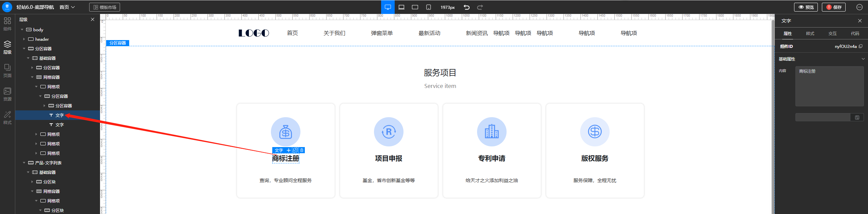
Task: Expand the 分区容器 node directly above selected 文字
Action: 44,106
